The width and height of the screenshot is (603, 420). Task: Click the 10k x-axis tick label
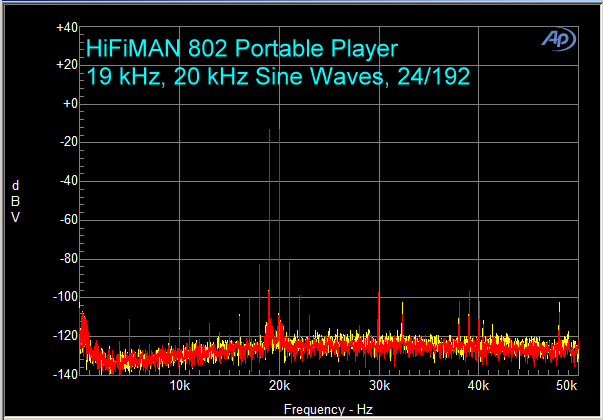[180, 387]
